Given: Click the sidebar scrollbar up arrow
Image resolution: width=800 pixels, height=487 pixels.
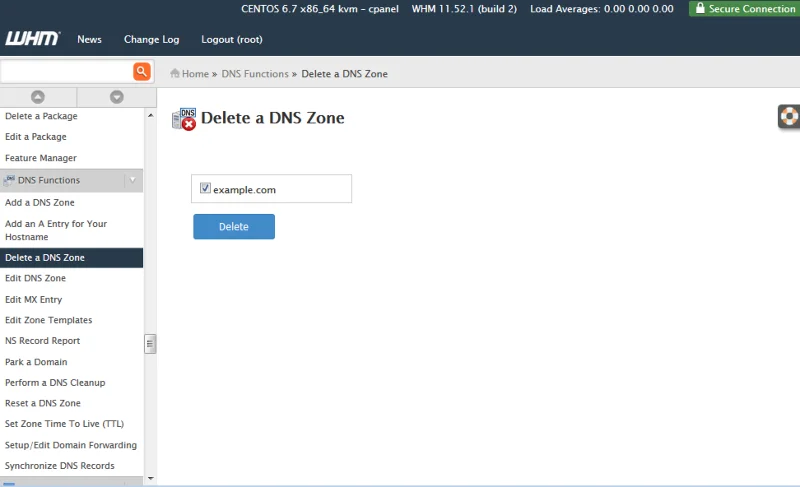Looking at the screenshot, I should click(x=151, y=116).
